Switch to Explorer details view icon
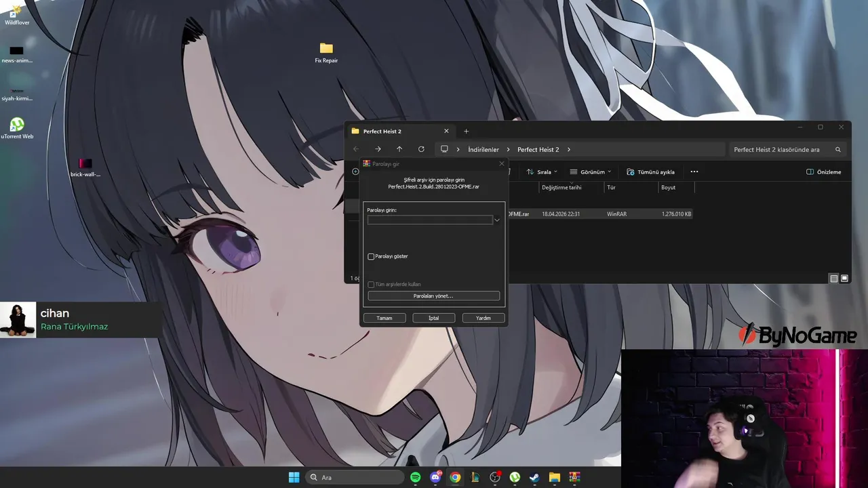The image size is (868, 488). click(833, 279)
